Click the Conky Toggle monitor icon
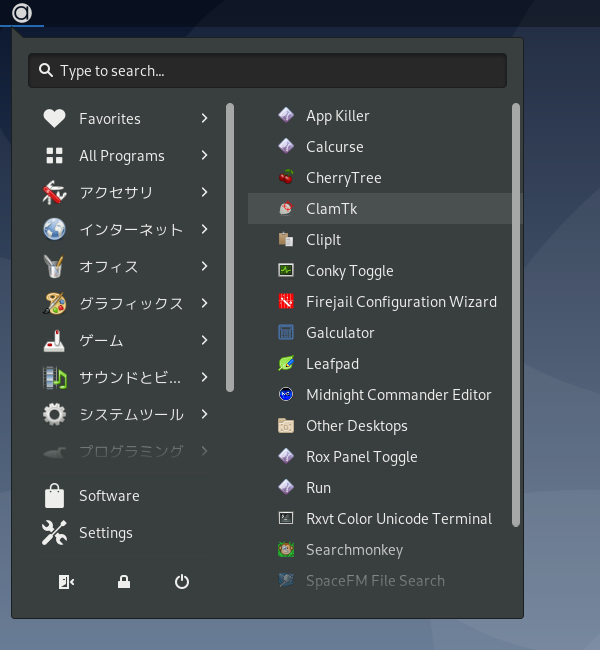The image size is (600, 650). pos(286,270)
